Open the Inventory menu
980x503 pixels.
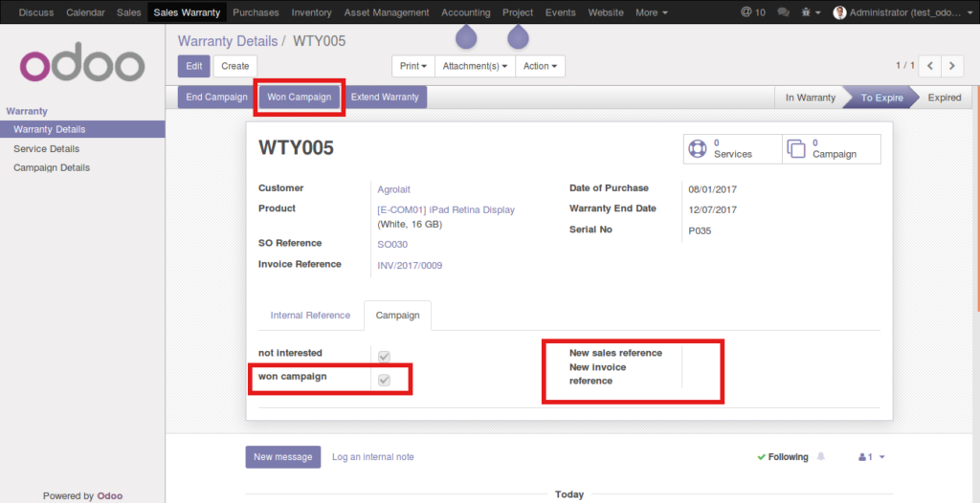(x=311, y=11)
